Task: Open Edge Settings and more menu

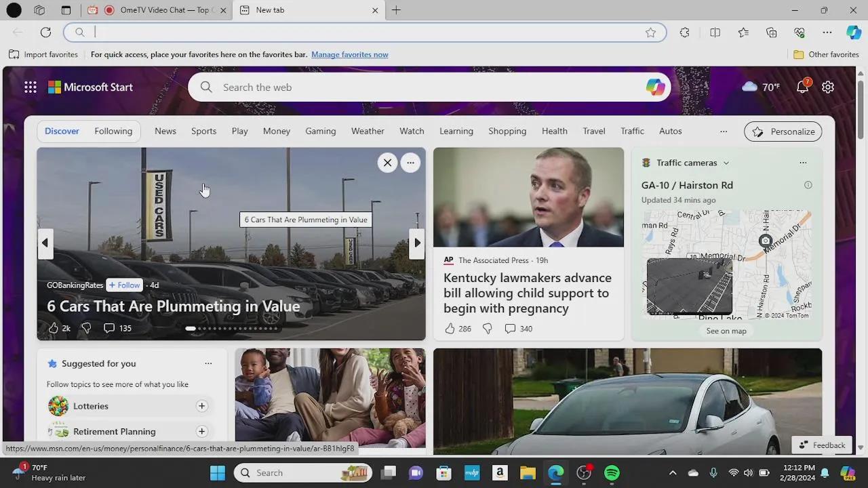Action: point(827,32)
